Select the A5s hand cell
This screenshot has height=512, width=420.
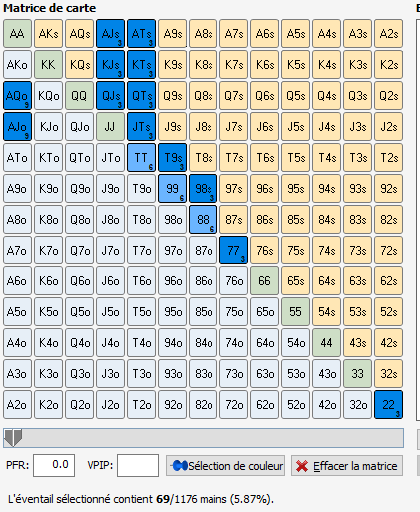(x=295, y=33)
